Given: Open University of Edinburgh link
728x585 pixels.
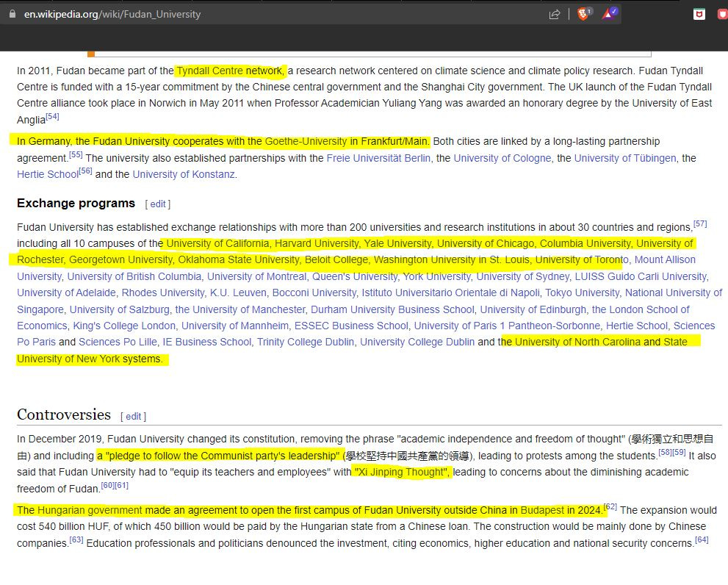Looking at the screenshot, I should click(x=533, y=309).
